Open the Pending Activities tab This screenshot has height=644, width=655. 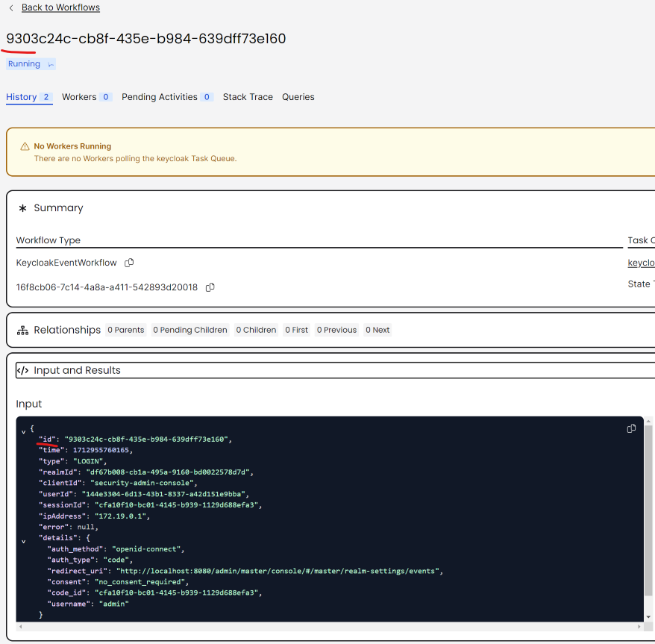168,97
